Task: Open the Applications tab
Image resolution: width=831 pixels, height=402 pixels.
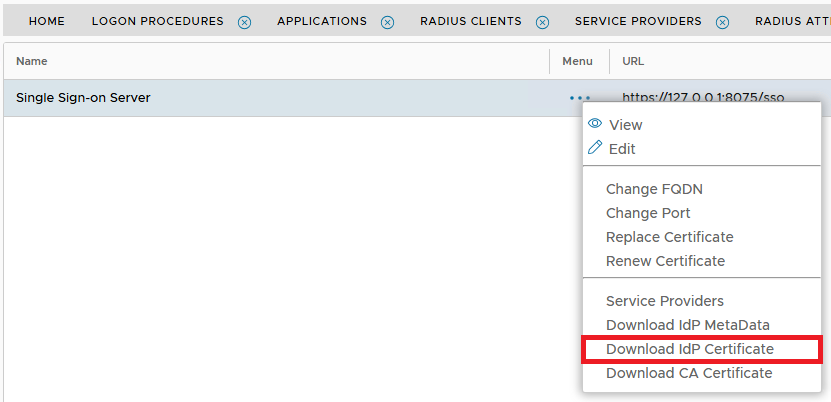Action: click(x=321, y=21)
